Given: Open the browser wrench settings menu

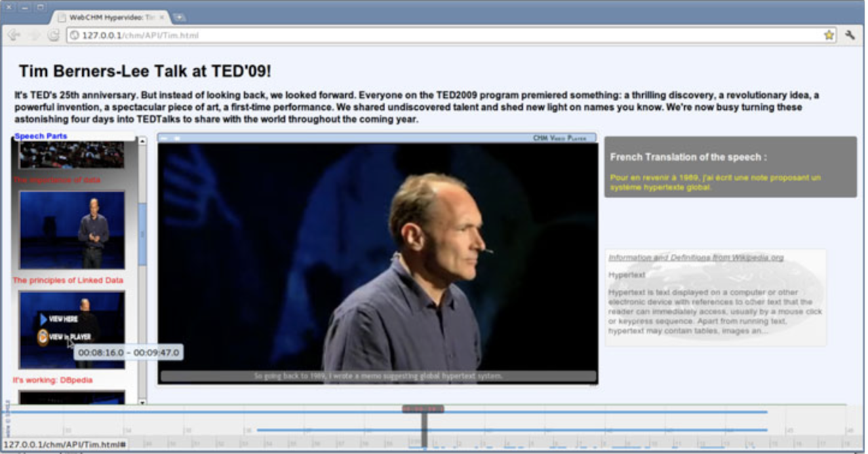Looking at the screenshot, I should pos(850,35).
